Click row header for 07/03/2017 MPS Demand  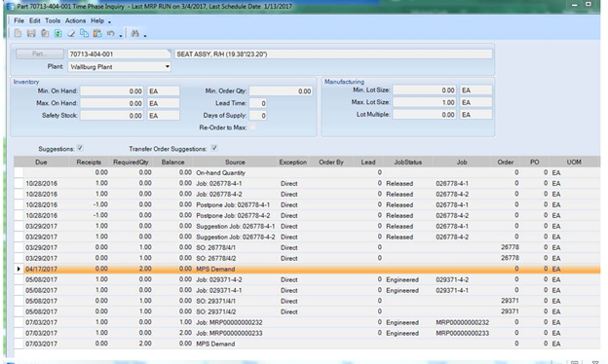(19, 344)
